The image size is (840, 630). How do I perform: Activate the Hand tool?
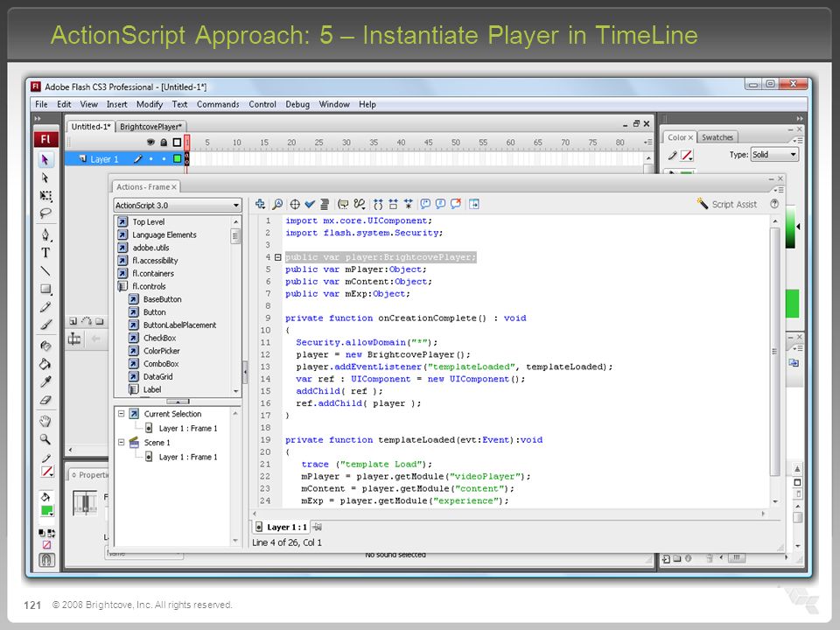click(45, 421)
